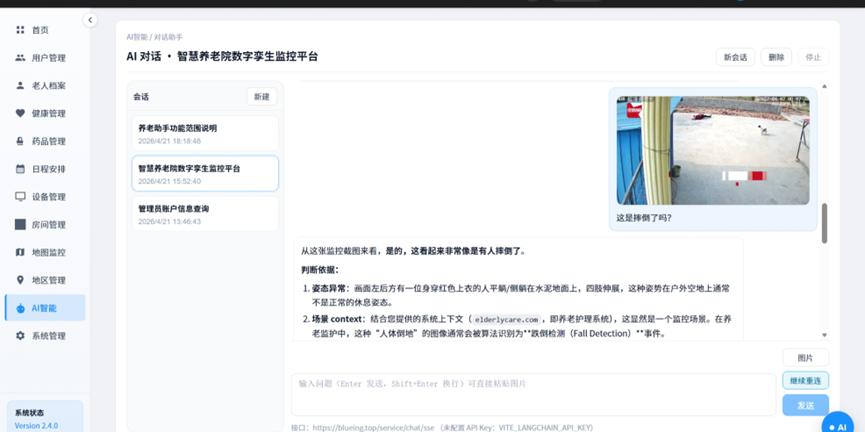This screenshot has height=432, width=865.
Task: Open 地图监控 page
Action: click(x=45, y=252)
